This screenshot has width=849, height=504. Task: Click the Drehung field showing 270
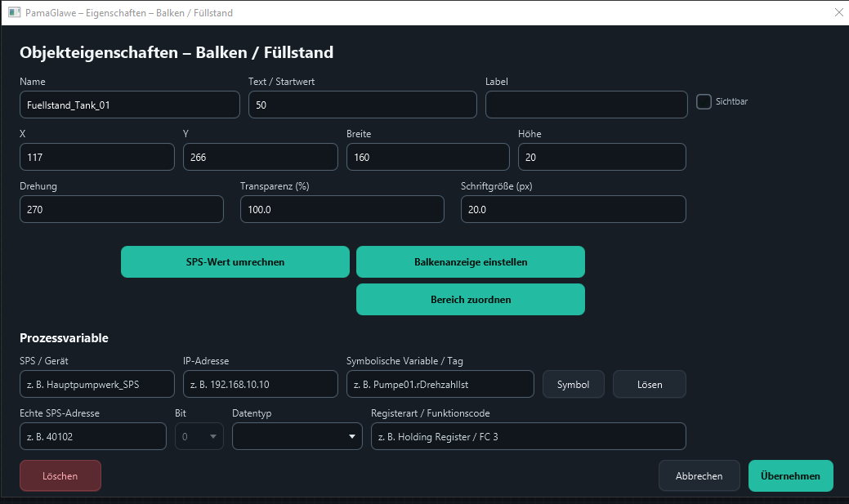(122, 209)
